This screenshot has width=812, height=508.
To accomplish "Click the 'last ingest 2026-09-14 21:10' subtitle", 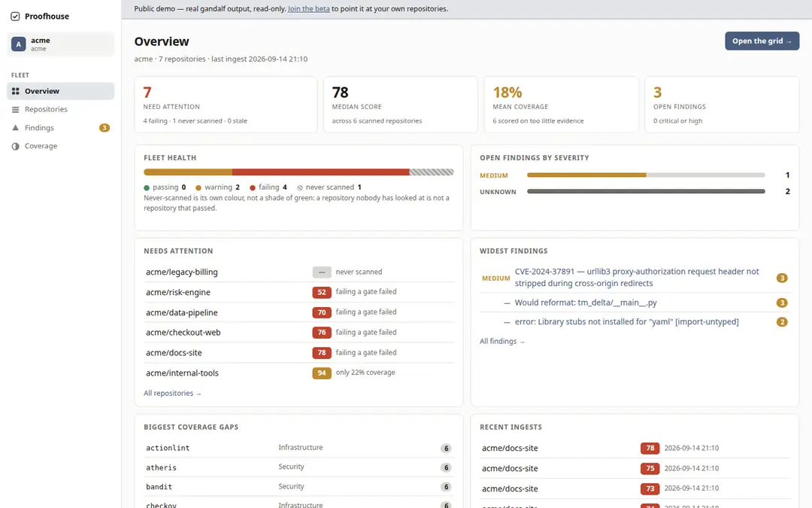I will (x=259, y=59).
